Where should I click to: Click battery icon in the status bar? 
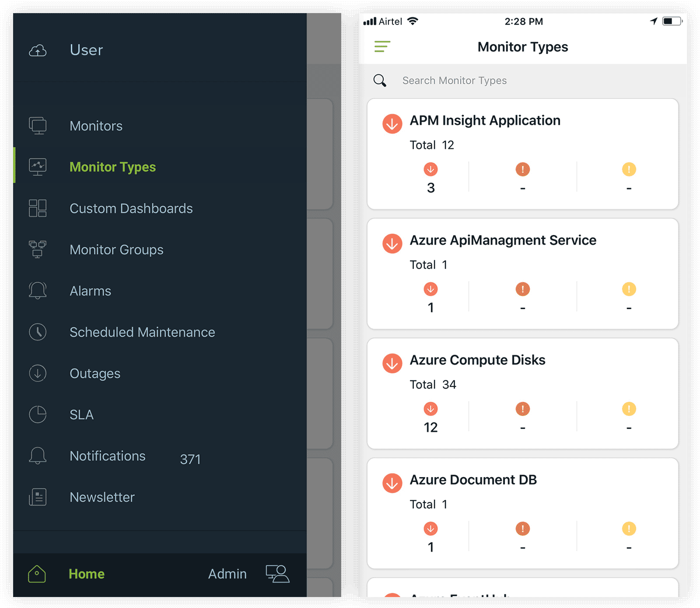click(x=672, y=21)
